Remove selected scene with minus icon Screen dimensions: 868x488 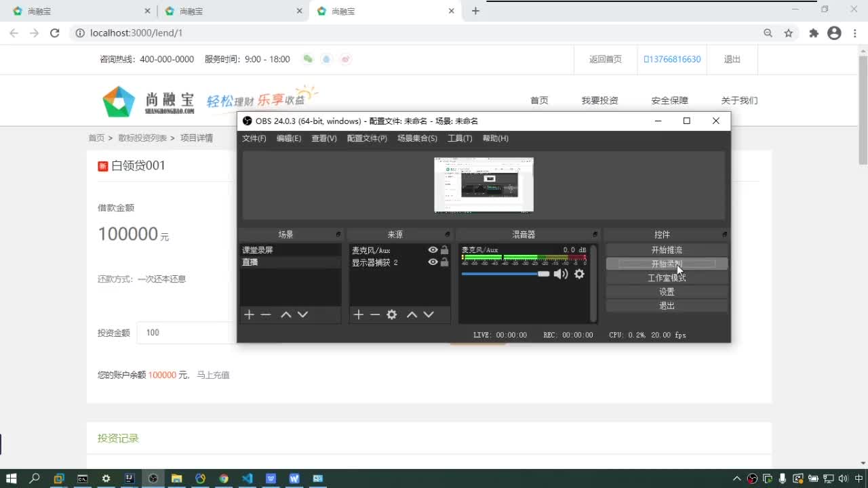click(266, 314)
